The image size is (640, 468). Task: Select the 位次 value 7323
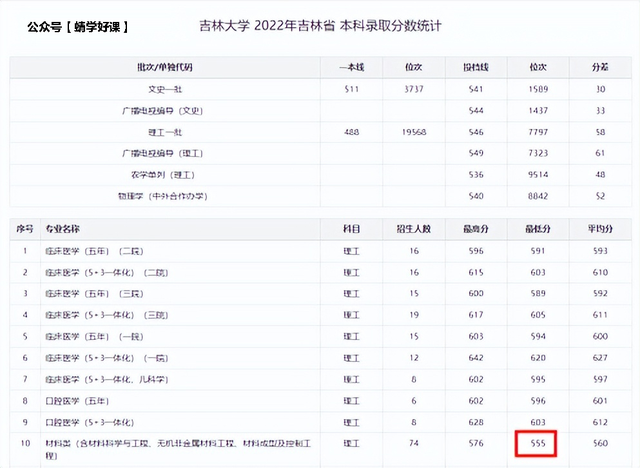point(538,153)
